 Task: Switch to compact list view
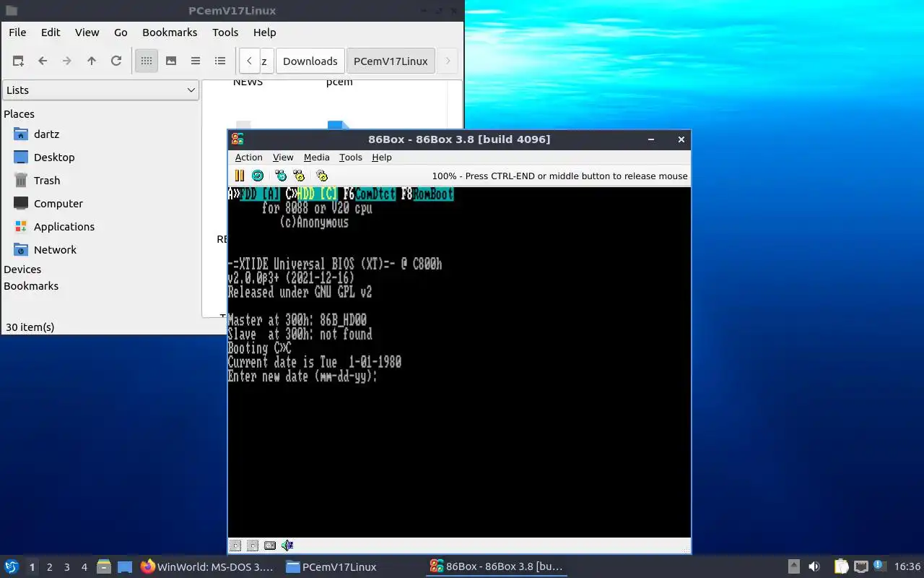(196, 61)
